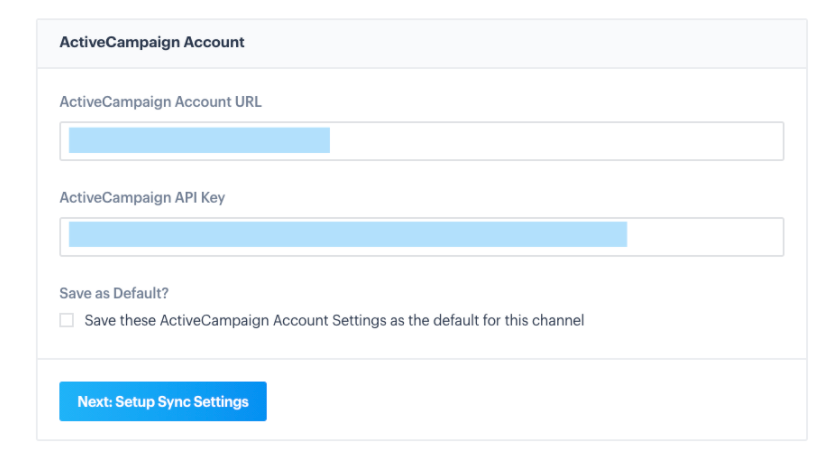Click the highlighted value in API Key field
The height and width of the screenshot is (466, 824).
click(x=348, y=234)
